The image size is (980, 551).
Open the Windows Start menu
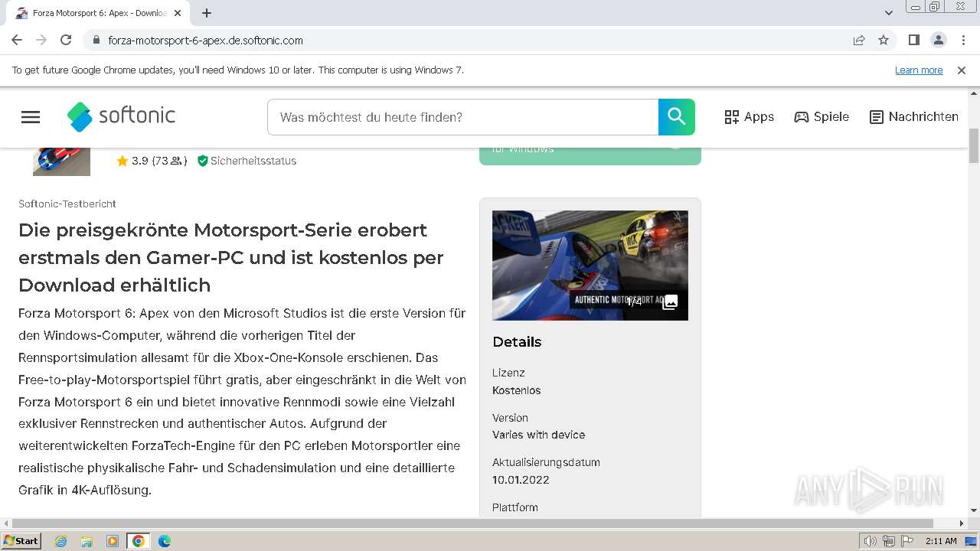pyautogui.click(x=21, y=541)
